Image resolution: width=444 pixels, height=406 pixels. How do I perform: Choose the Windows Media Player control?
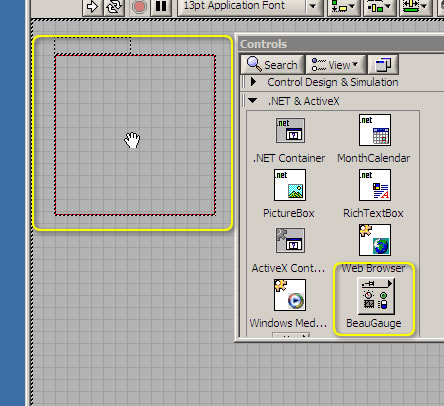(x=290, y=295)
